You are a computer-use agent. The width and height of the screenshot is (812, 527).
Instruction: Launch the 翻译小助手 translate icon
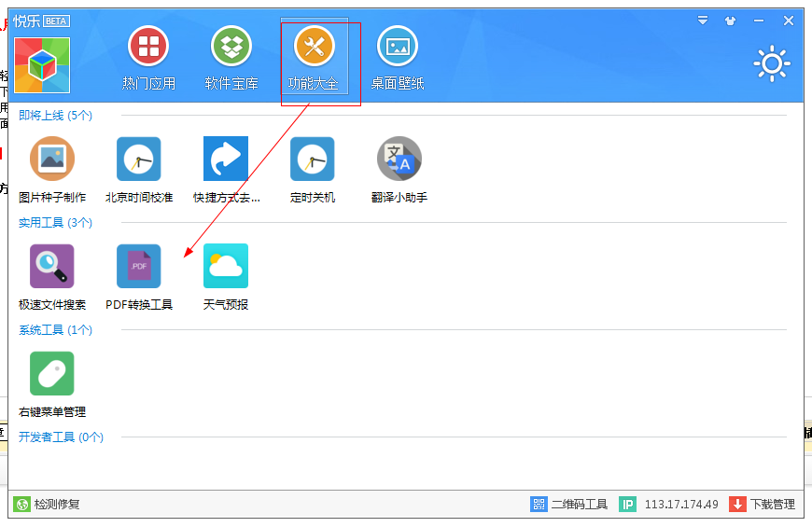pos(399,159)
